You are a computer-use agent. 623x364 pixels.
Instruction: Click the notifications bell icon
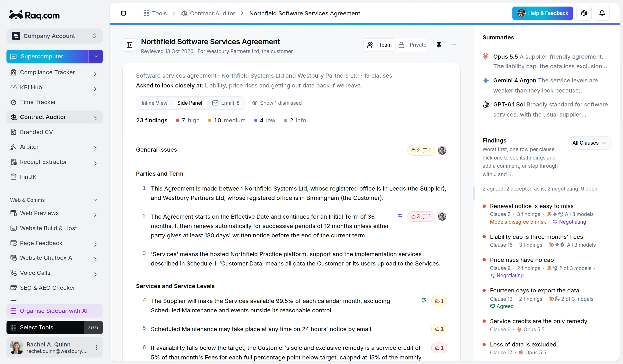click(602, 13)
